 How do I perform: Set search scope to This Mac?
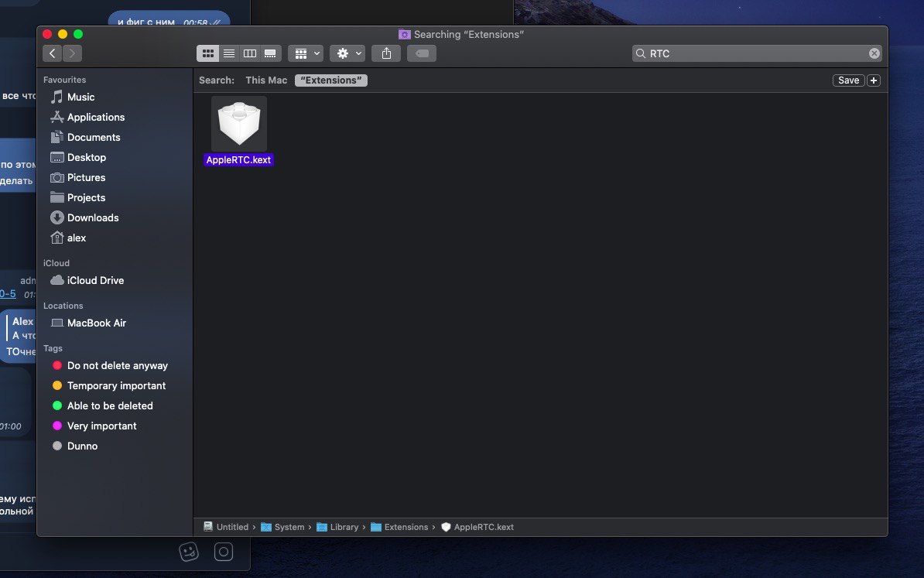[266, 80]
